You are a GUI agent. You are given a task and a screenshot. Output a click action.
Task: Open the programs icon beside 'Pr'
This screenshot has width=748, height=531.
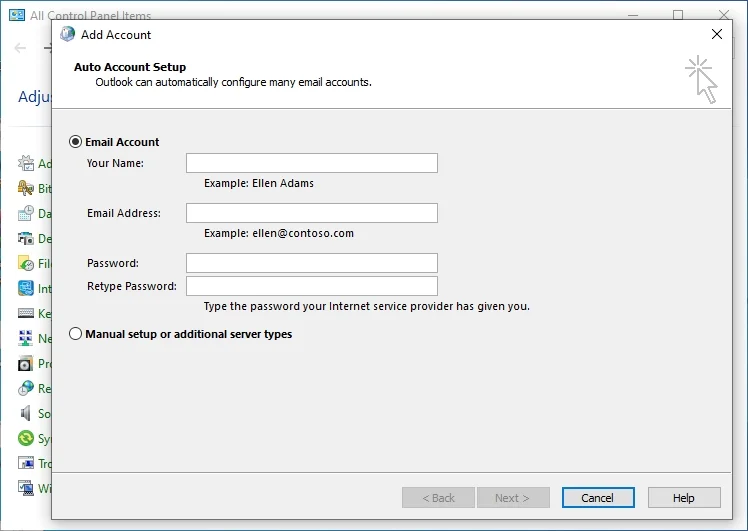(x=26, y=363)
